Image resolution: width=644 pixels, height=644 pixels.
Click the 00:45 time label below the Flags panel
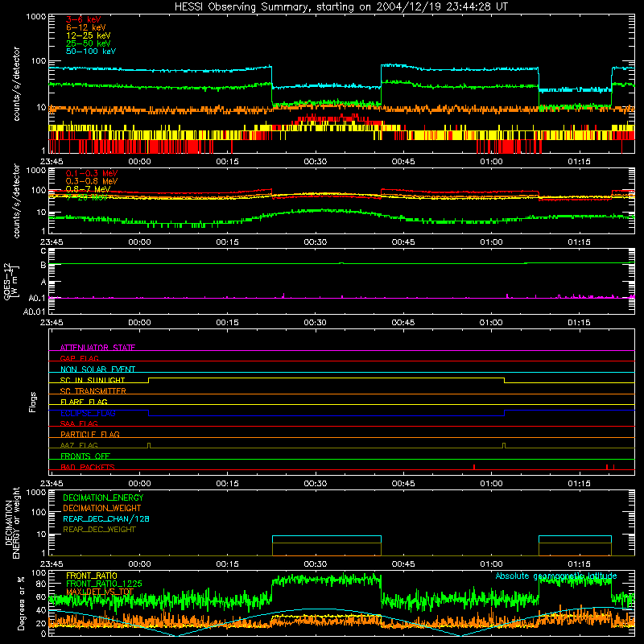[x=403, y=484]
